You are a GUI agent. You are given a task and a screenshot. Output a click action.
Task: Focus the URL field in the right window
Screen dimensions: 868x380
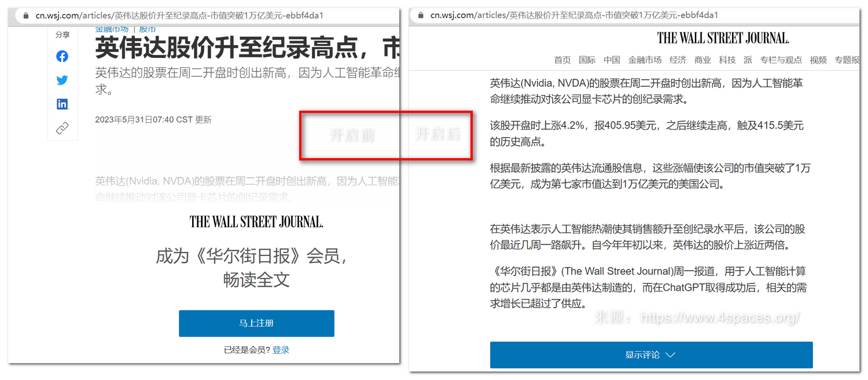coord(579,16)
